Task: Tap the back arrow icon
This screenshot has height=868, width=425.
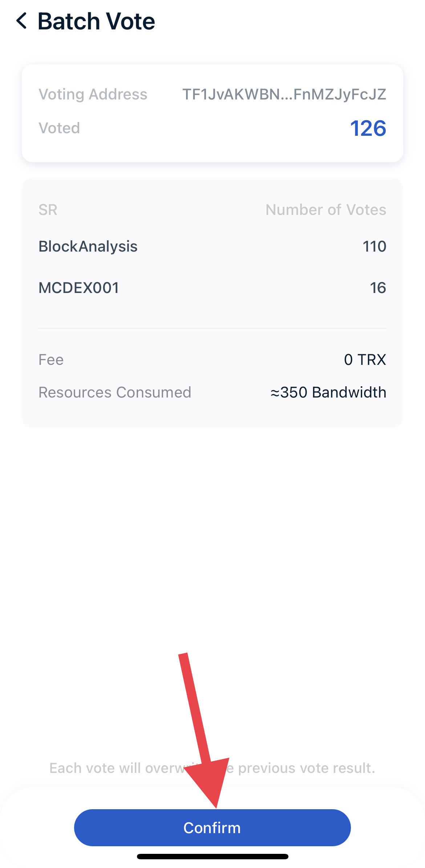Action: click(x=22, y=21)
